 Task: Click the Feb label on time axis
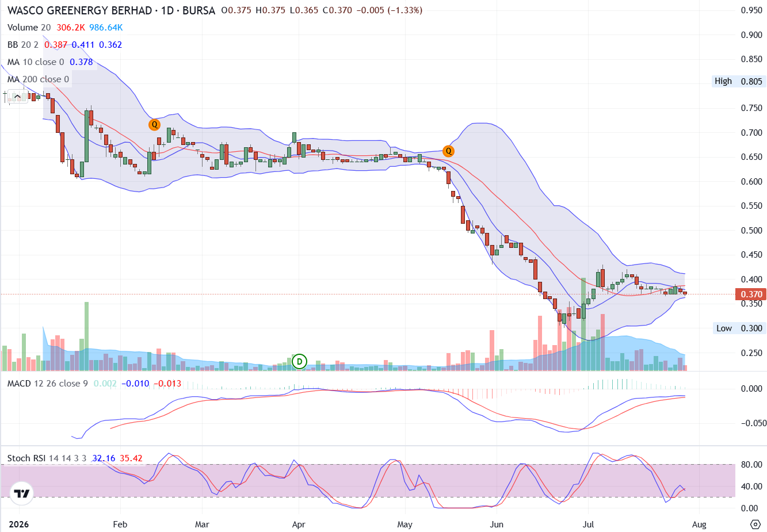click(x=120, y=525)
